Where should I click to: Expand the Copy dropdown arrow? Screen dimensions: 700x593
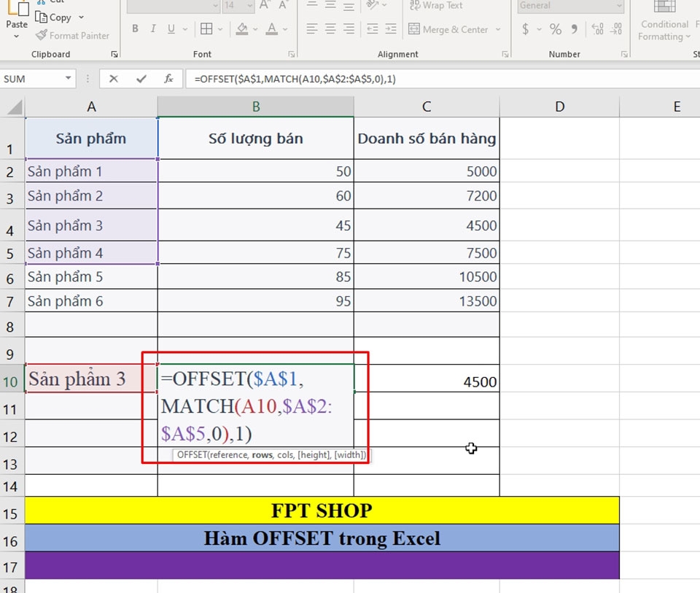click(81, 18)
